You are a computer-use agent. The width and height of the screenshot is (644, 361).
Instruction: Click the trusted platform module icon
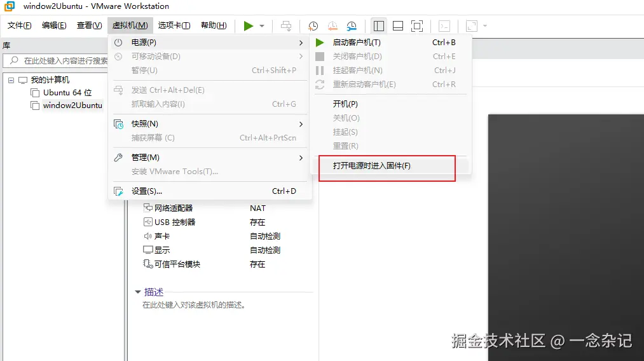(148, 264)
